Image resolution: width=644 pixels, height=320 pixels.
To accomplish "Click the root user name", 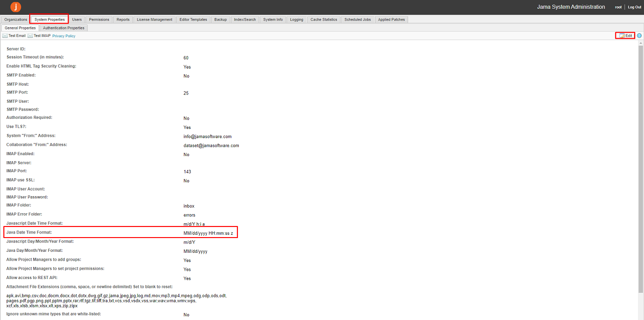I will (x=618, y=7).
